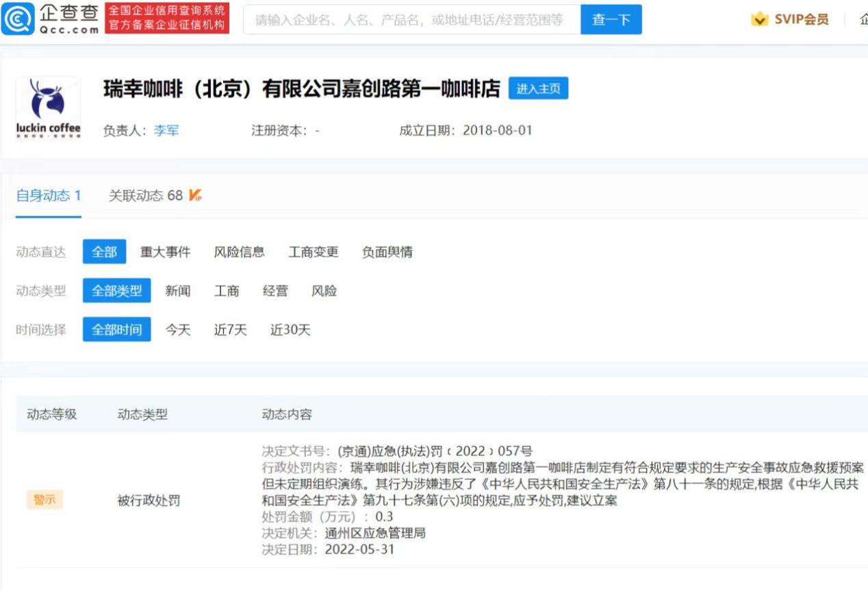Select the 近7天 time filter
Image resolution: width=868 pixels, height=591 pixels.
pyautogui.click(x=230, y=329)
